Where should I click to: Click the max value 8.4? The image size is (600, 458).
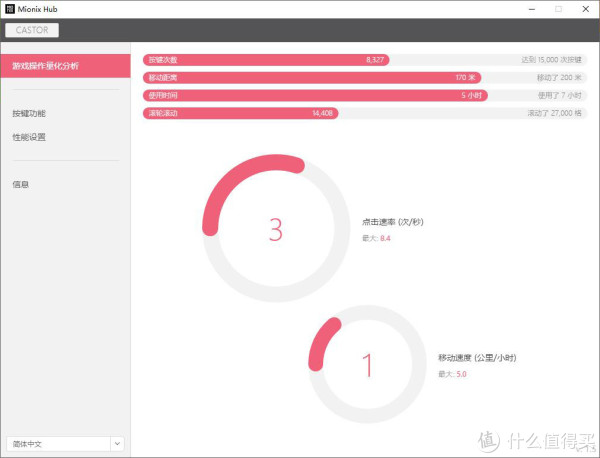(x=385, y=238)
